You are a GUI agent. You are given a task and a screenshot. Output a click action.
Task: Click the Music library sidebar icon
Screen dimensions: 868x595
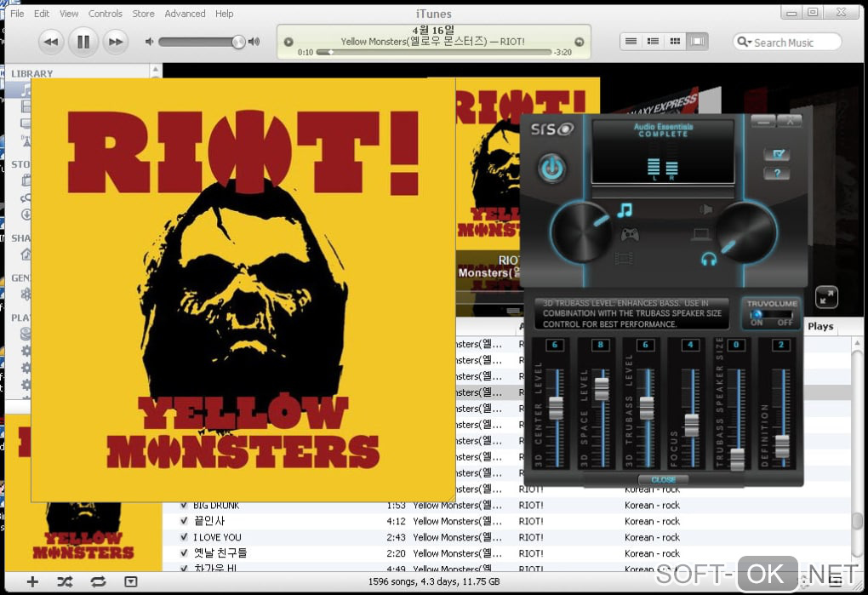click(26, 90)
